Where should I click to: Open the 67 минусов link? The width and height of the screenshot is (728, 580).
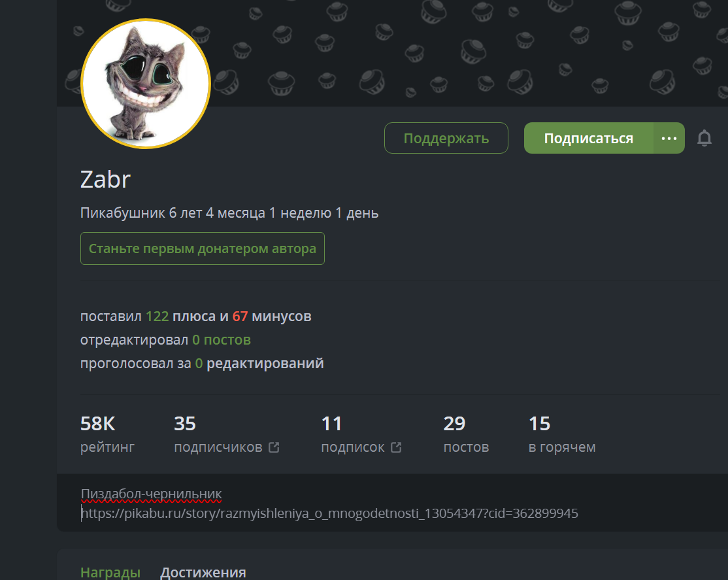[272, 316]
